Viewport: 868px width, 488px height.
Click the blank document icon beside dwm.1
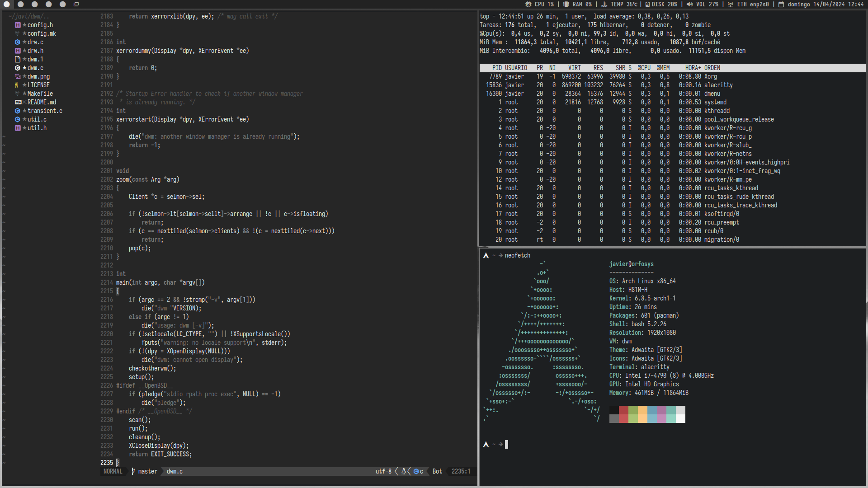(18, 59)
